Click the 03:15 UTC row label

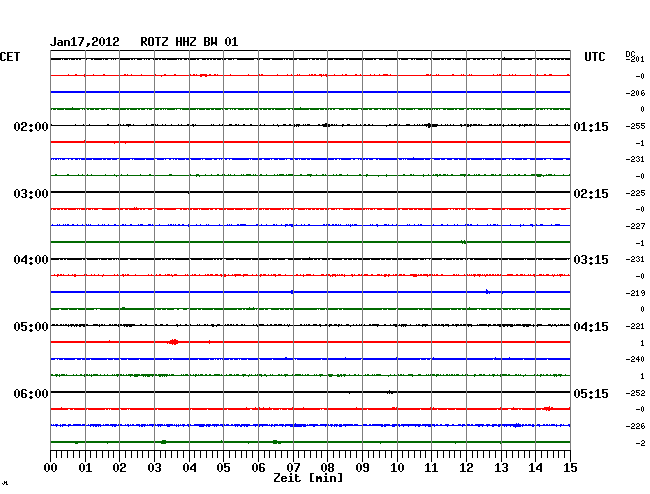pyautogui.click(x=591, y=260)
